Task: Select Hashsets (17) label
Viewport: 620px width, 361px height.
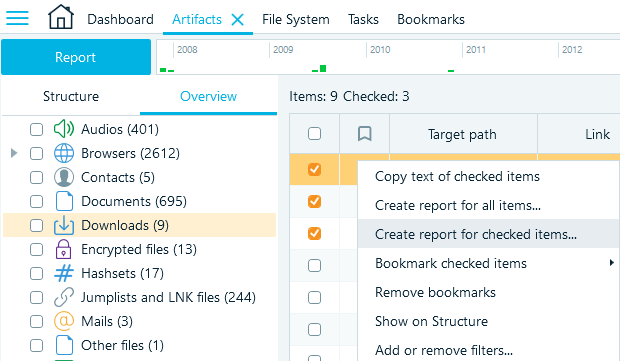Action: (x=122, y=273)
